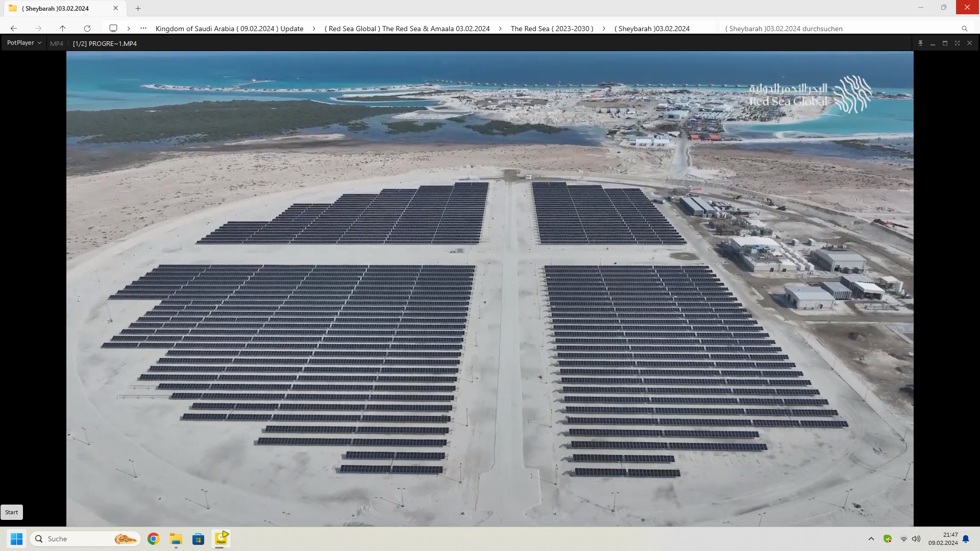Open Red Sea Global The Red Sea & Amaala breadcrumb
This screenshot has height=551, width=980.
coord(407,29)
